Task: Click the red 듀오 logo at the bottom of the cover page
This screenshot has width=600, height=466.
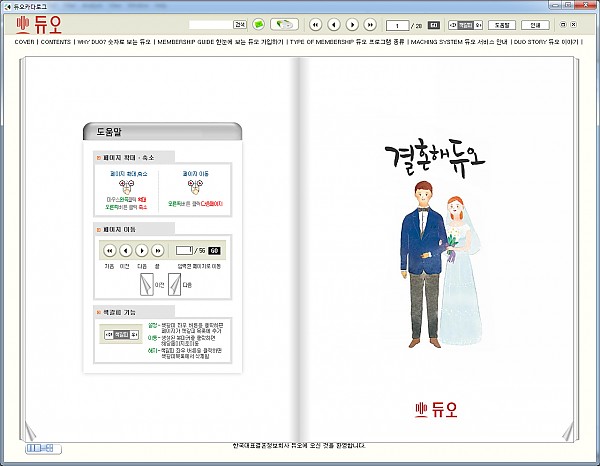Action: point(436,409)
